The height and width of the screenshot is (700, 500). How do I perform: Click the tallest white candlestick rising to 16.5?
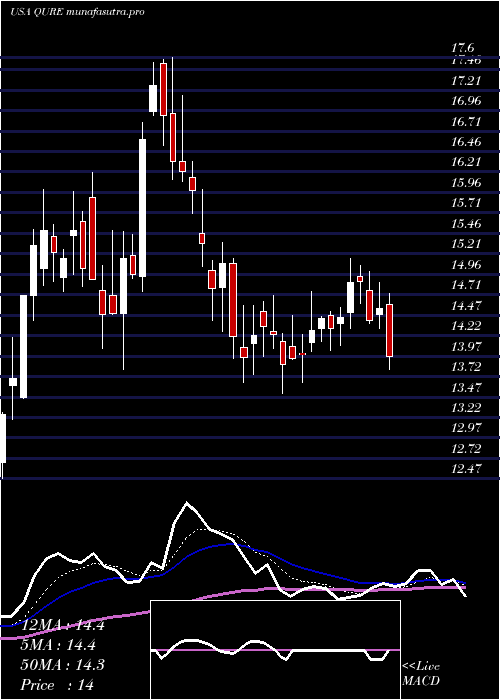[x=142, y=208]
